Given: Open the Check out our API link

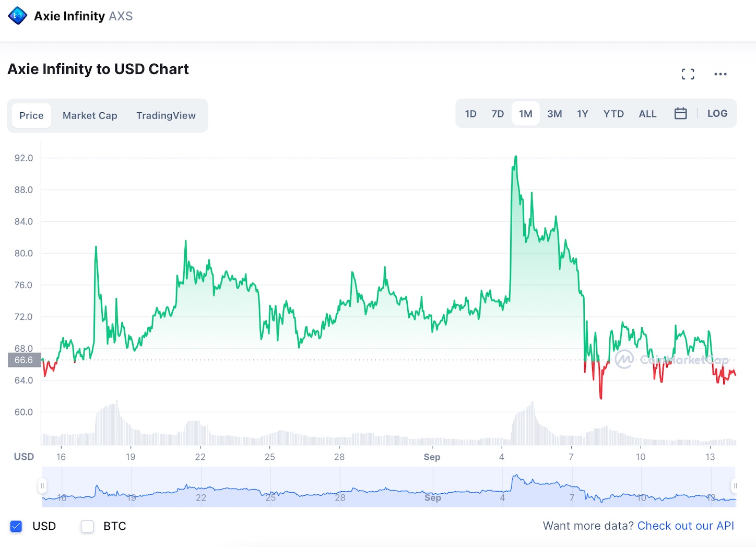Looking at the screenshot, I should coord(686,526).
